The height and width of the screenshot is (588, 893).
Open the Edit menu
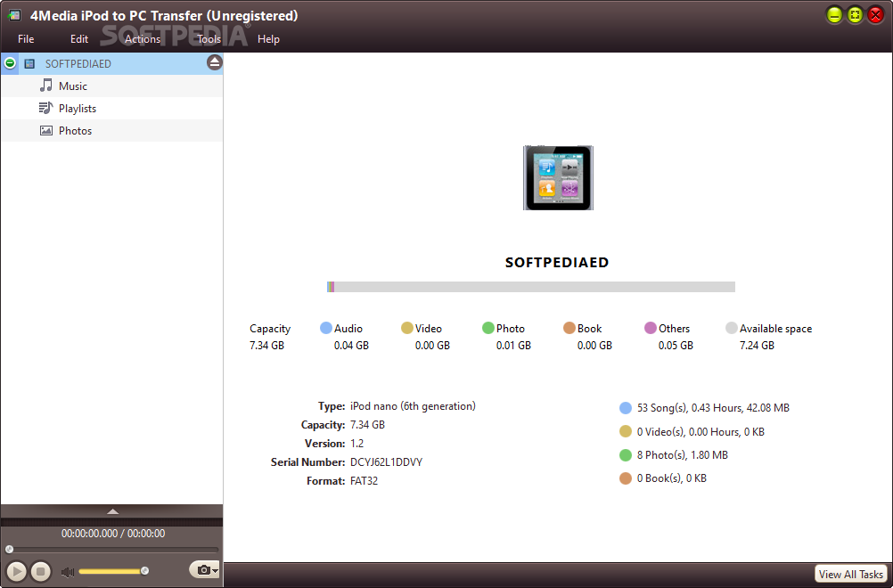(x=79, y=39)
